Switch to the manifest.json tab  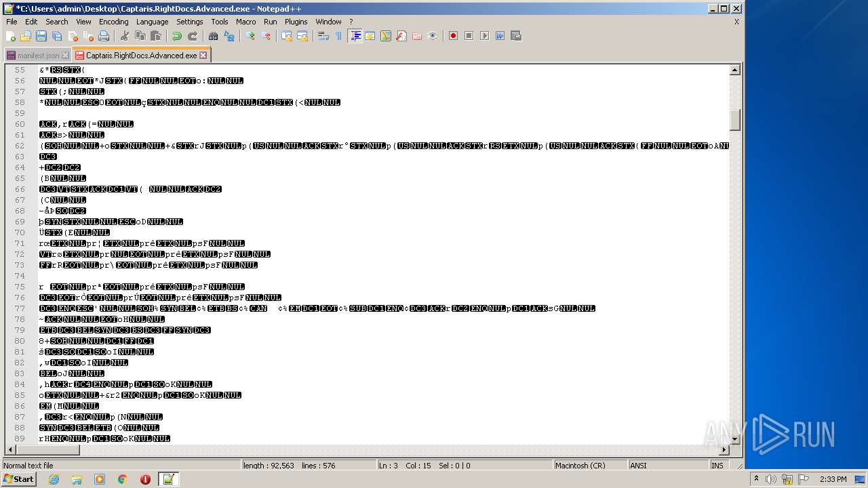(38, 56)
